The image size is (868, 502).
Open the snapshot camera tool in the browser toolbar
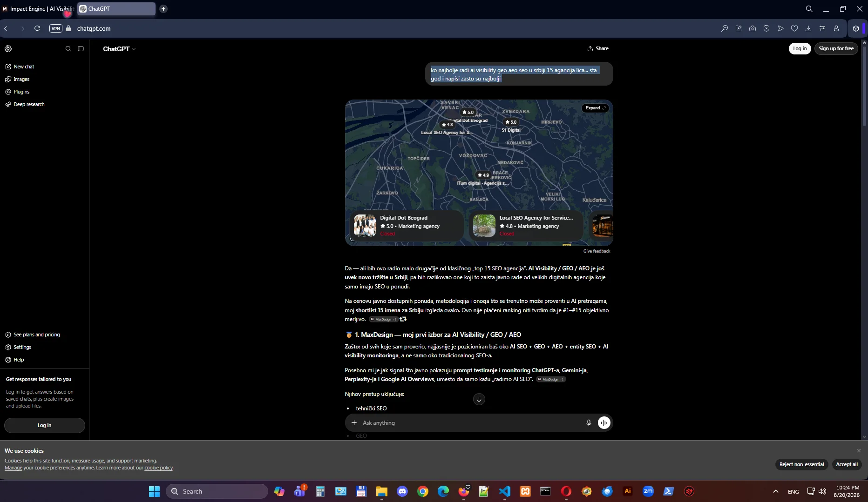coord(753,28)
